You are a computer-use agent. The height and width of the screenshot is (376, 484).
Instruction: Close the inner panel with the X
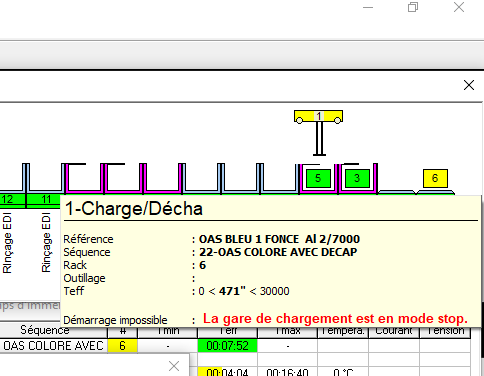[x=469, y=85]
